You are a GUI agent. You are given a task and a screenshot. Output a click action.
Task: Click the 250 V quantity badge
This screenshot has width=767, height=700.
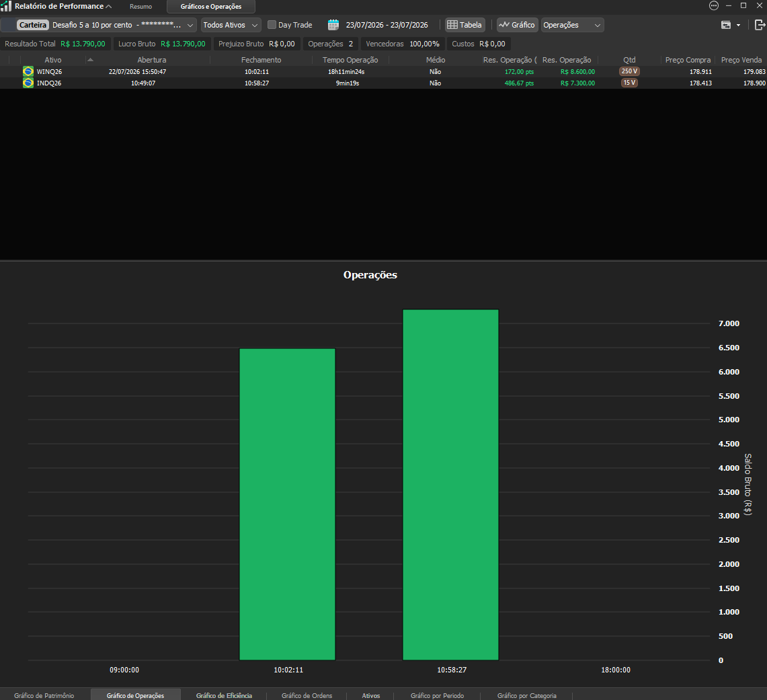pos(629,71)
